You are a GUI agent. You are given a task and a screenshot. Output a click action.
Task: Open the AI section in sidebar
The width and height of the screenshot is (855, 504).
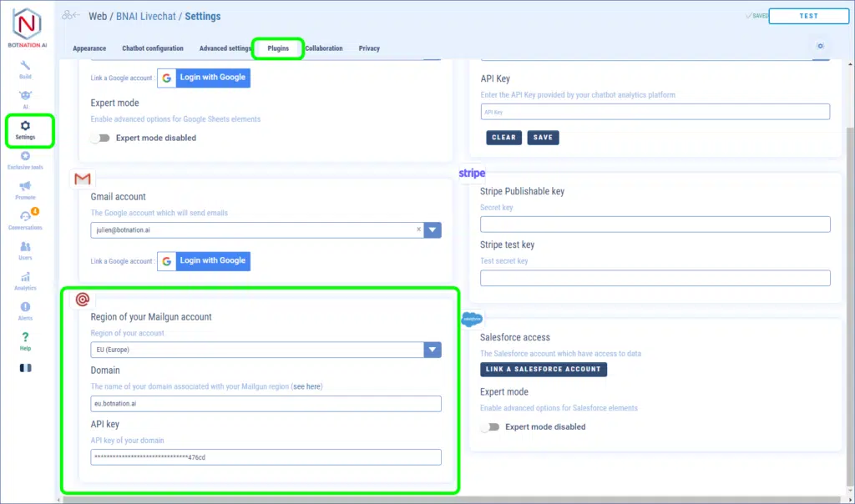click(25, 99)
